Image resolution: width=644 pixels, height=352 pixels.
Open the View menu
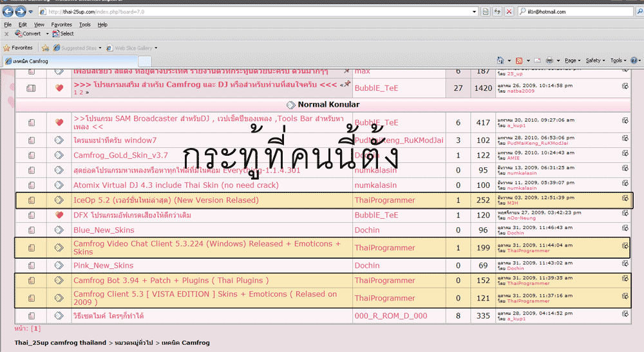[x=39, y=24]
